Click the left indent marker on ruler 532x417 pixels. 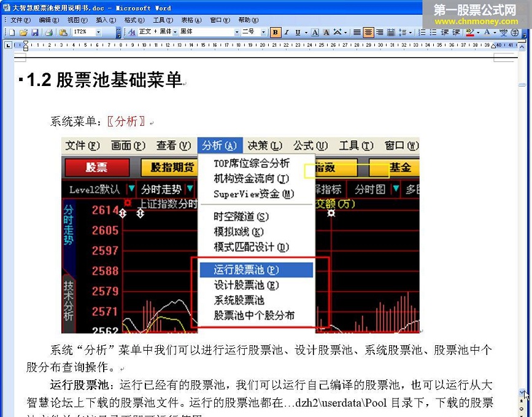tap(26, 45)
